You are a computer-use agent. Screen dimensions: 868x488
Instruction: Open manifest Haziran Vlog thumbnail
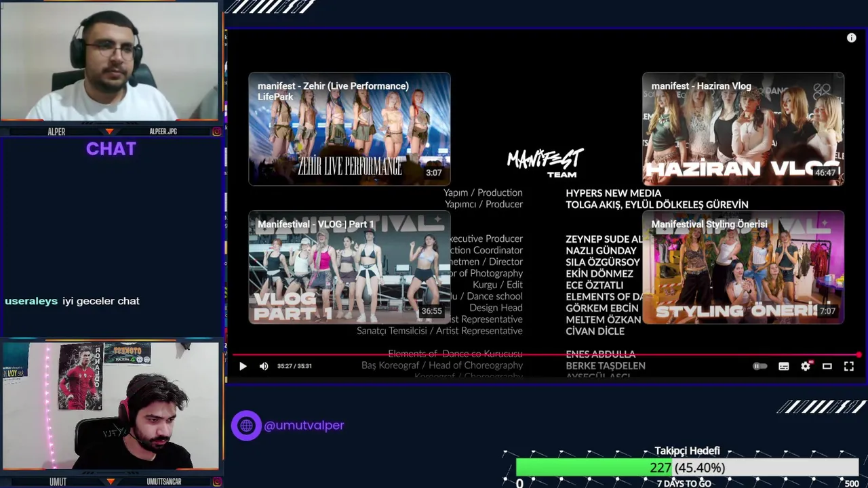(743, 129)
